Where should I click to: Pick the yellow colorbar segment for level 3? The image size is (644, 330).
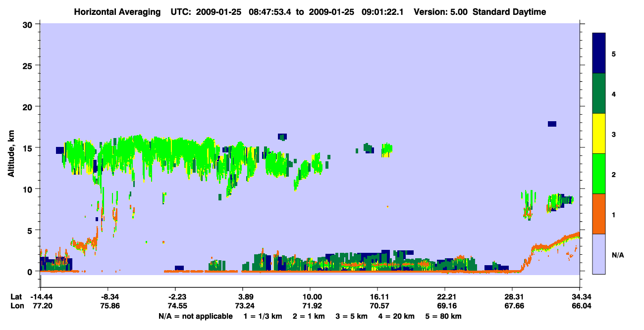click(599, 134)
